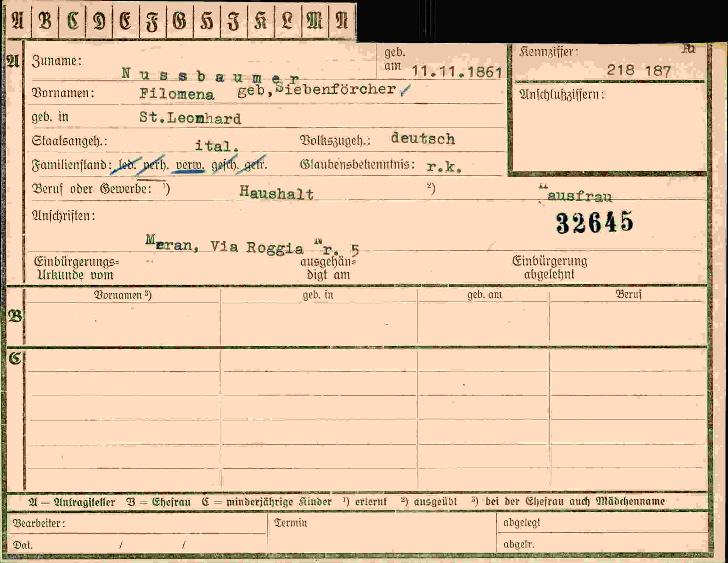Click the address "Meran, Via Roggia Nr. 5"
The width and height of the screenshot is (728, 563).
click(x=252, y=245)
